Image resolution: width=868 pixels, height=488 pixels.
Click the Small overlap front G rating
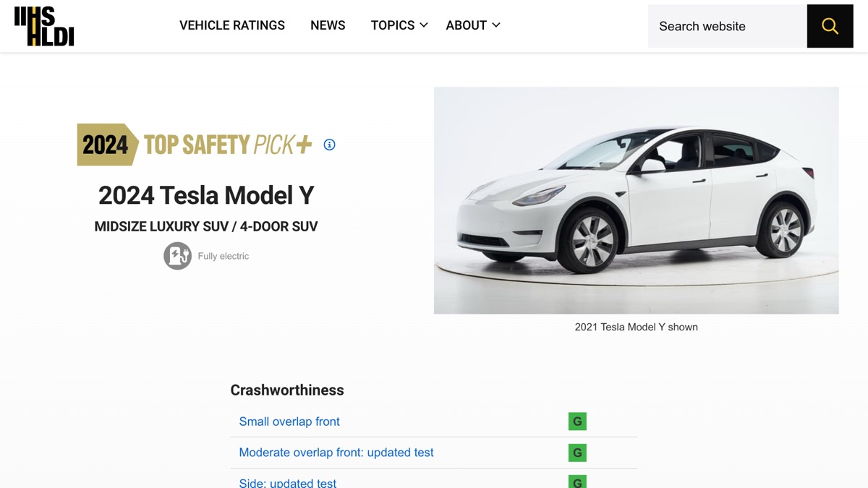point(577,421)
